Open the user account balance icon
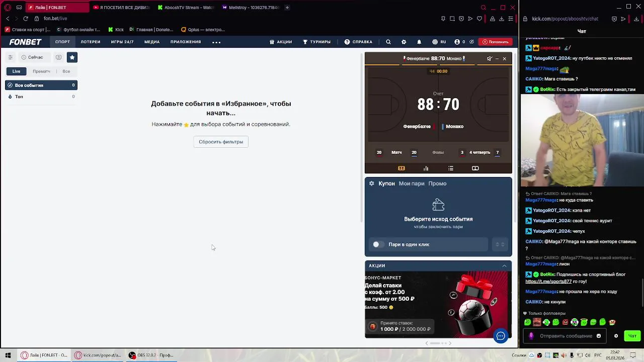This screenshot has width=644, height=362. 457,42
